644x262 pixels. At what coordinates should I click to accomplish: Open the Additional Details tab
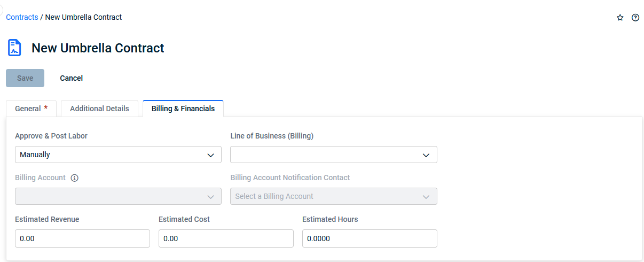coord(99,109)
